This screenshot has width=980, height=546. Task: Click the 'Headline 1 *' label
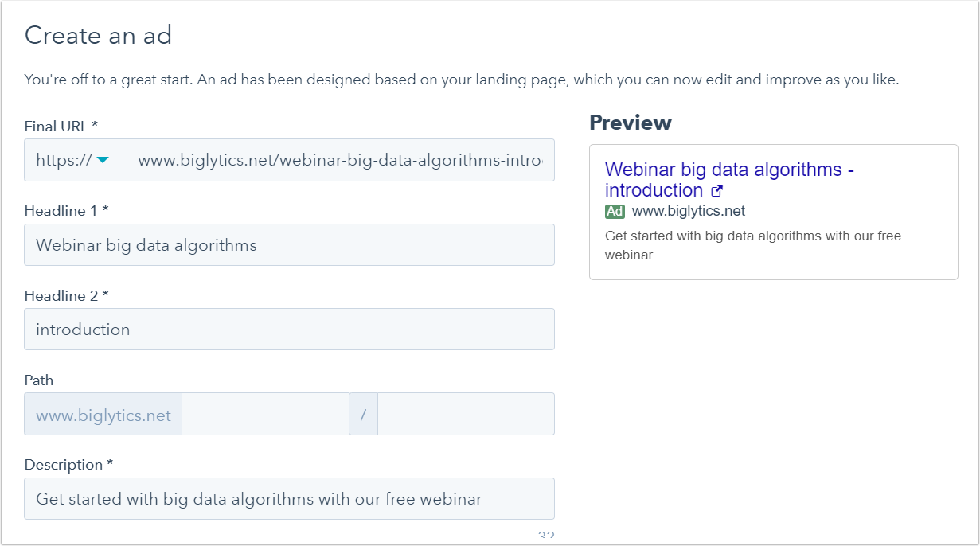(66, 211)
